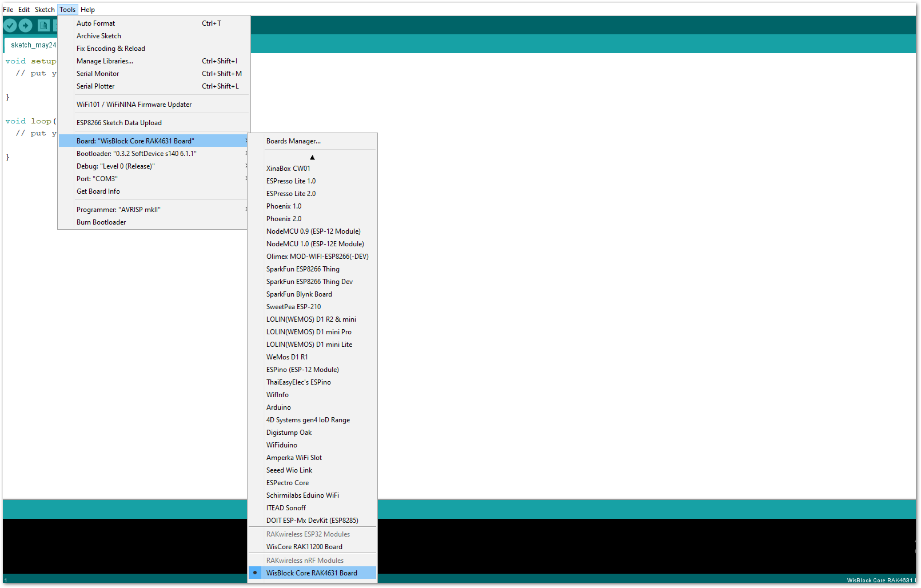Click Burn Bootloader
Screen dimensions: 921x588
(x=154, y=222)
